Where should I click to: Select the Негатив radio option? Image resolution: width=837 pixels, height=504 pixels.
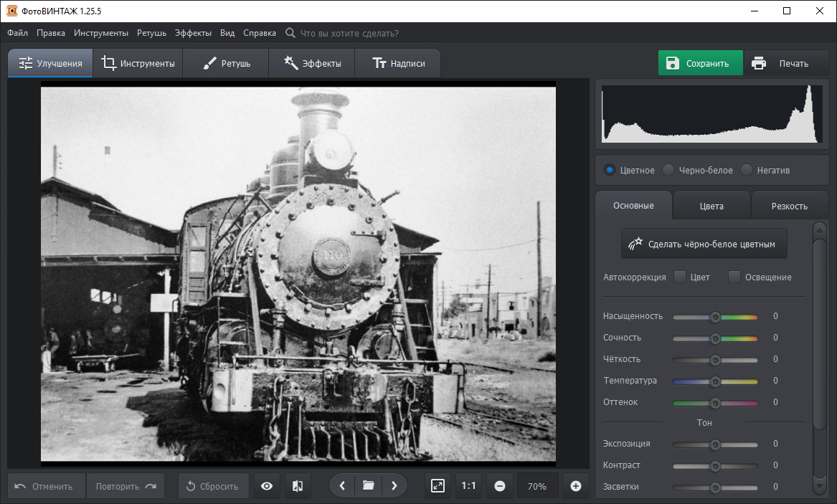point(747,170)
